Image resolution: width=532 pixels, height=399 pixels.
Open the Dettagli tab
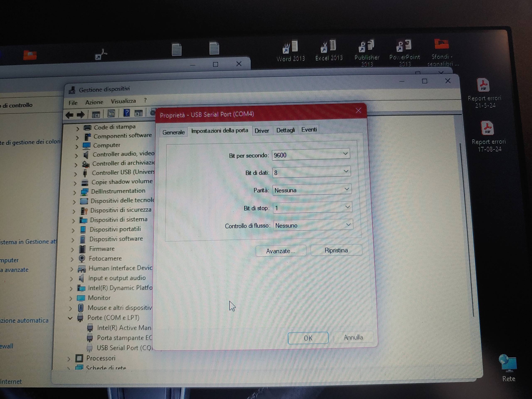[x=286, y=130]
